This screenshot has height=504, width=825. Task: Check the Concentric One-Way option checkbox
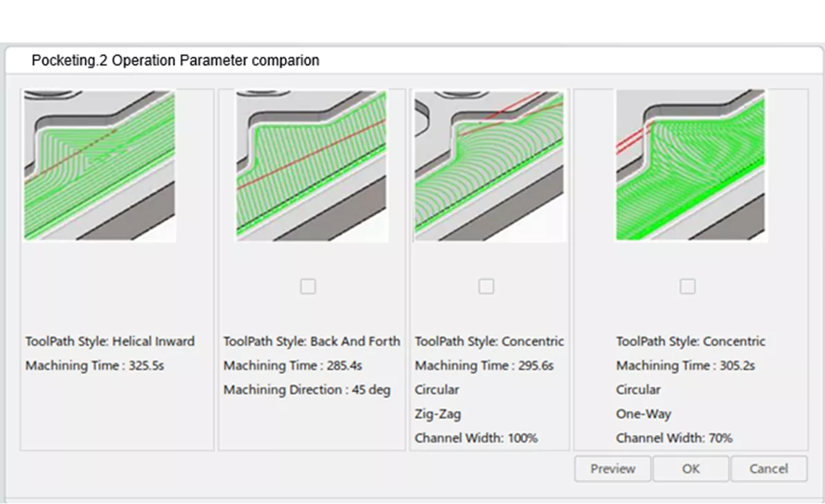pyautogui.click(x=687, y=286)
